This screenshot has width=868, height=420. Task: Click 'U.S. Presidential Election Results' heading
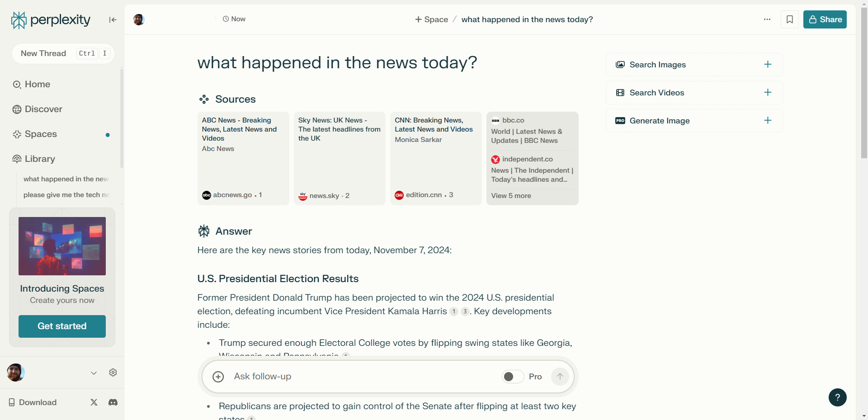tap(278, 278)
